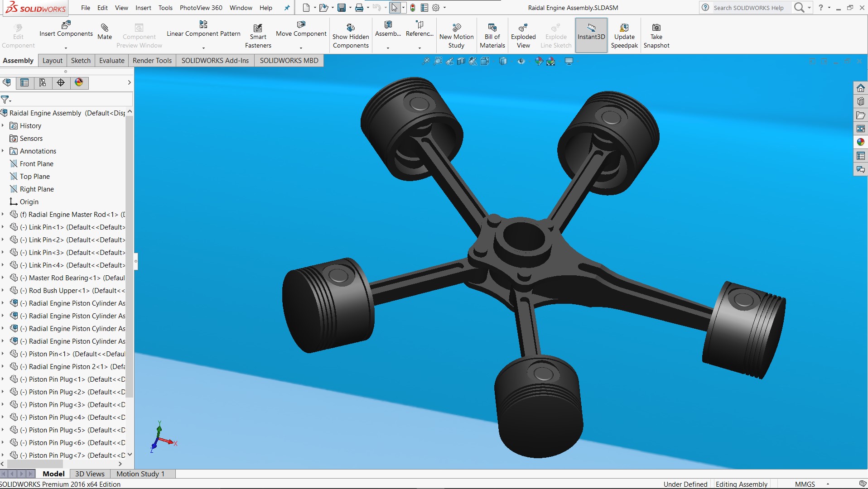Open Design Library in task pane

[x=861, y=101]
